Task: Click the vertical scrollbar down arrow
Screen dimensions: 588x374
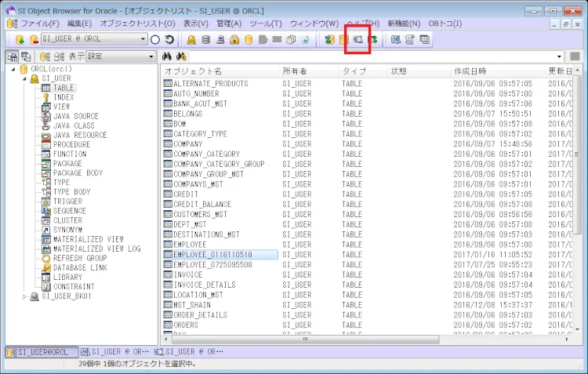Action: 577,330
